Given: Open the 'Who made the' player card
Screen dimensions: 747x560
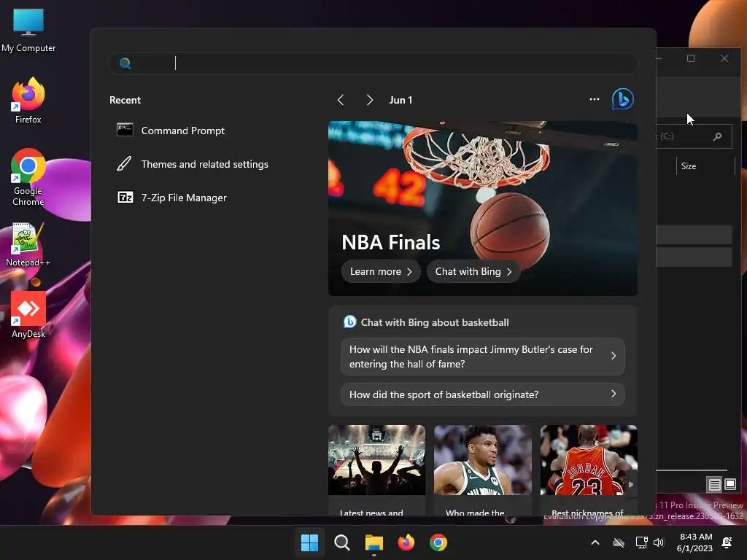Looking at the screenshot, I should (x=483, y=470).
